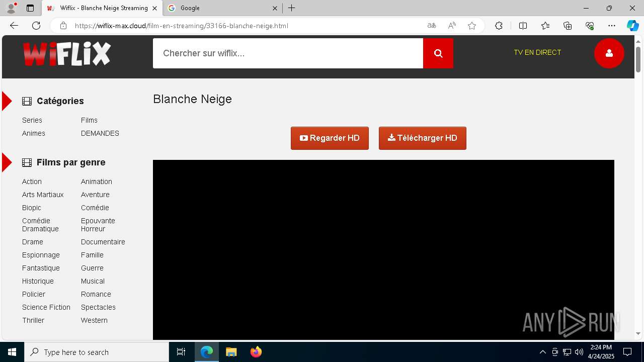Browse Drame genre
Viewport: 644px width, 362px height.
pyautogui.click(x=33, y=242)
